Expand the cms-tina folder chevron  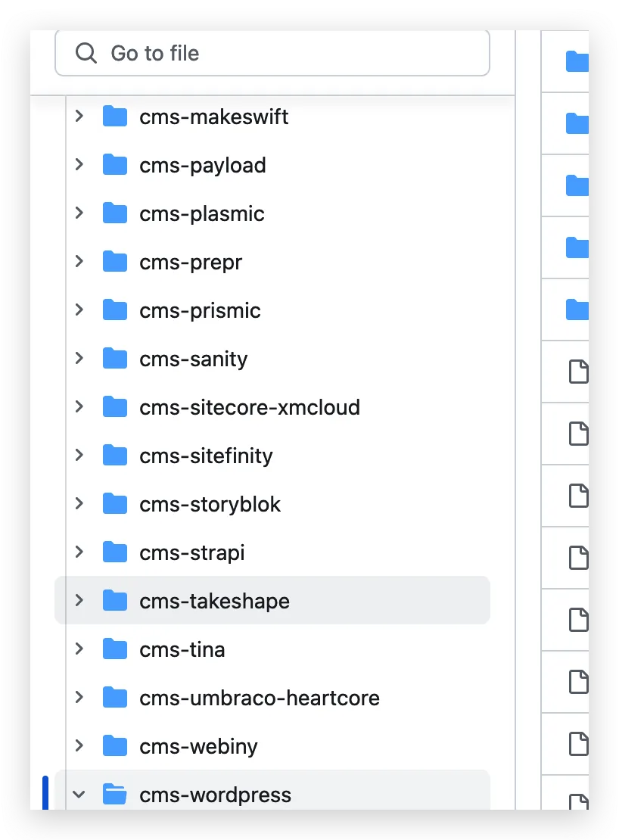pyautogui.click(x=79, y=649)
